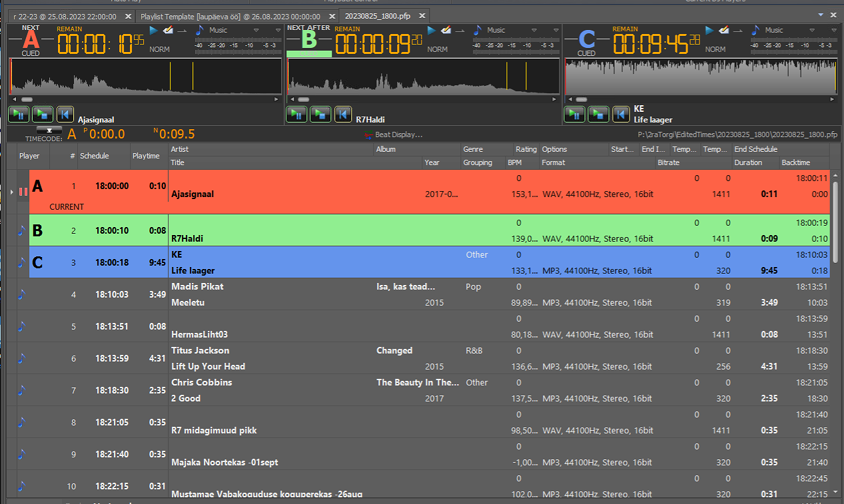
Task: Select the 20230825_1800.pfp tab
Action: (377, 16)
